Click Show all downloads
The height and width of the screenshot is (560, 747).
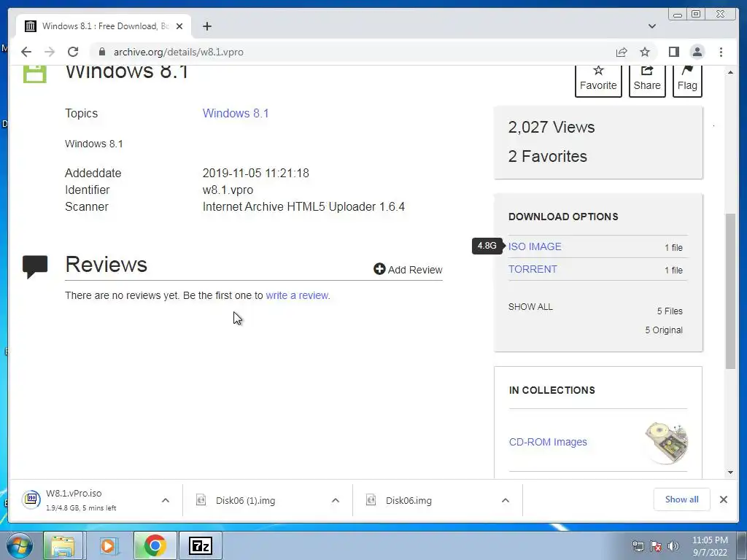coord(682,499)
